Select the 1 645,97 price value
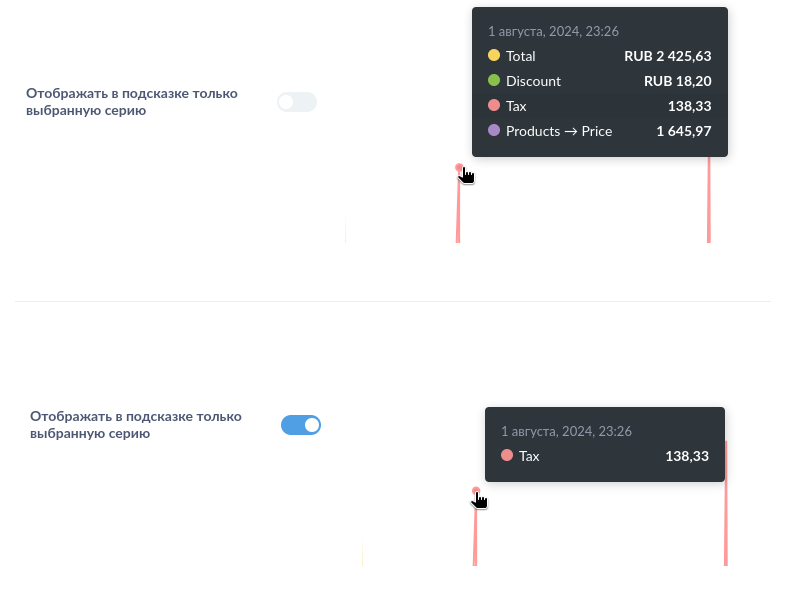 [683, 131]
